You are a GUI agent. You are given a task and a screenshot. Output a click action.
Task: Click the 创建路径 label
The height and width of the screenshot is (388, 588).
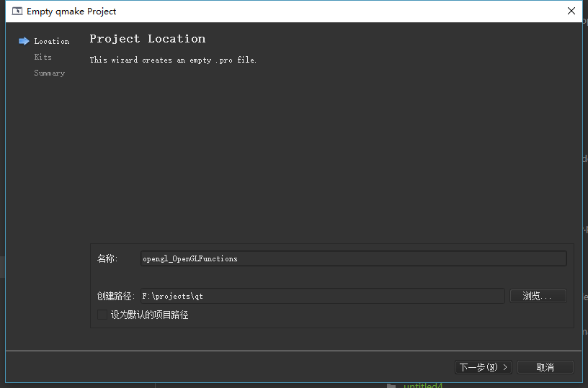(x=115, y=296)
